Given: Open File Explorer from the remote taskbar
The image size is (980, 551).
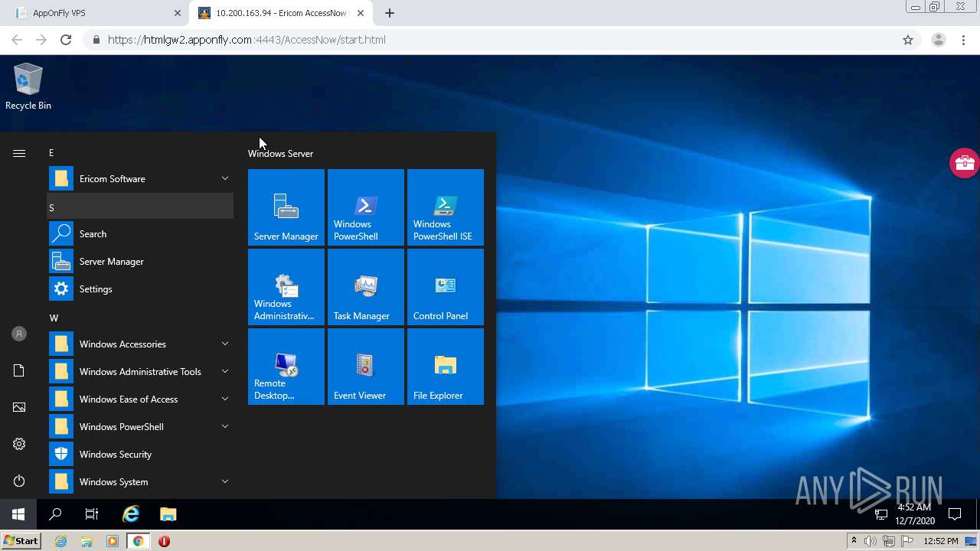Looking at the screenshot, I should [x=168, y=514].
